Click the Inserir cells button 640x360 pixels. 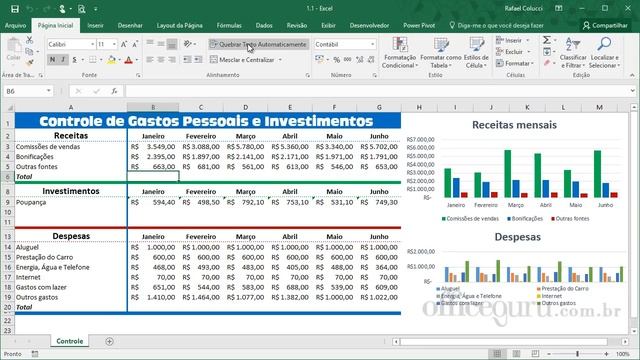513,40
